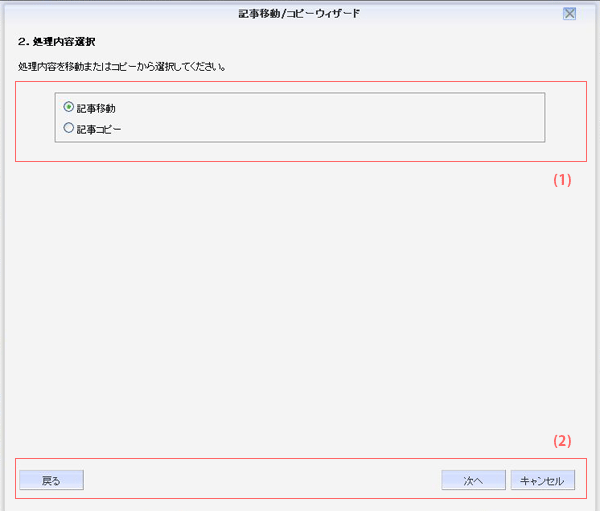Select the 記事移動 radio button

point(68,107)
